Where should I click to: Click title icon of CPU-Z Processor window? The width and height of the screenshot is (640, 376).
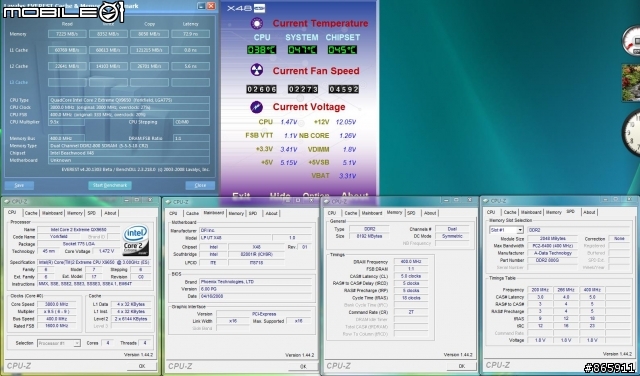point(7,201)
